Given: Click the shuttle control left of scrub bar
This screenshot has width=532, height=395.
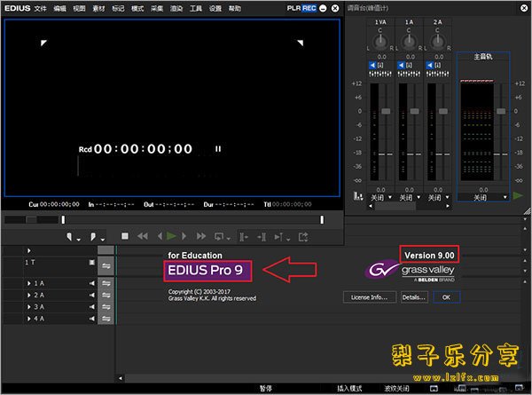Looking at the screenshot, I should click(31, 220).
